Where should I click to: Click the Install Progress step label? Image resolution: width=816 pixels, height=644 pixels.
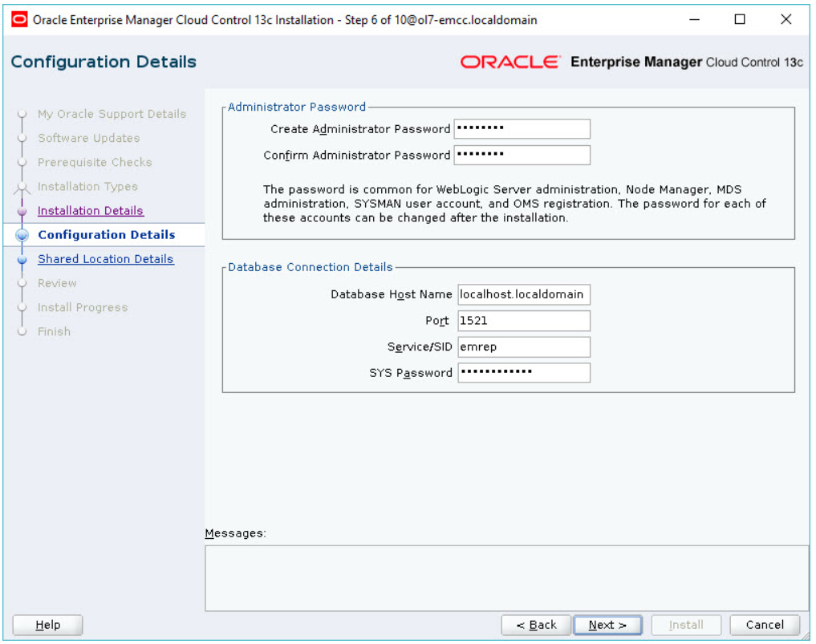pos(83,307)
